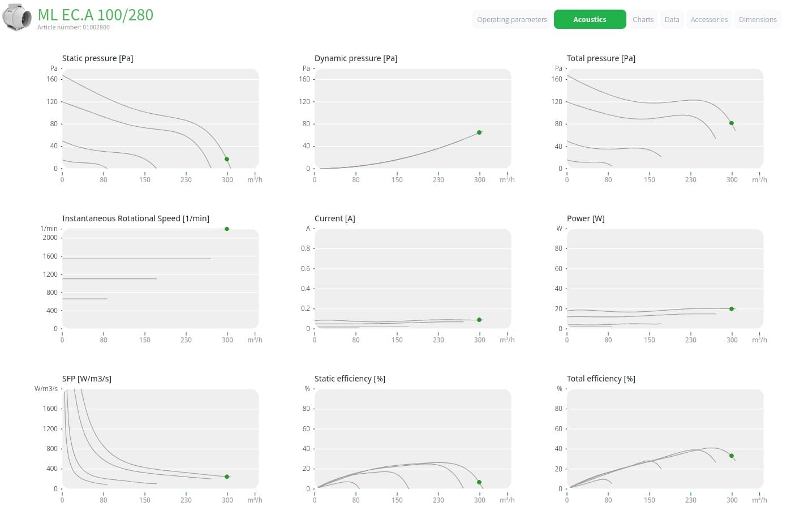View the Dimensions tab

pos(758,19)
